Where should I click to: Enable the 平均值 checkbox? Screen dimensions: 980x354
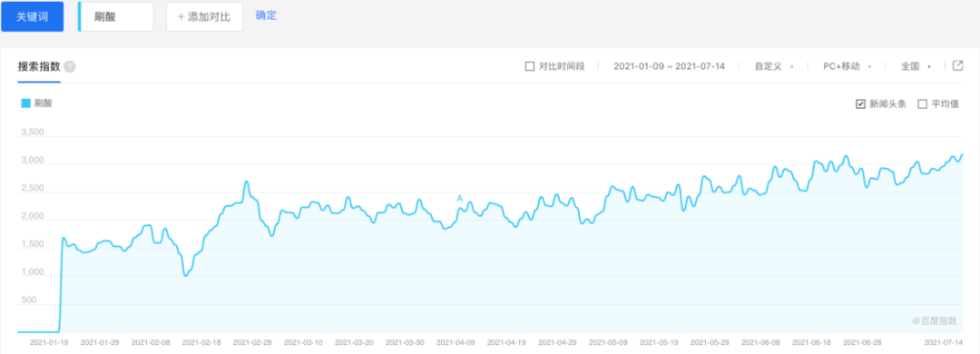point(922,103)
